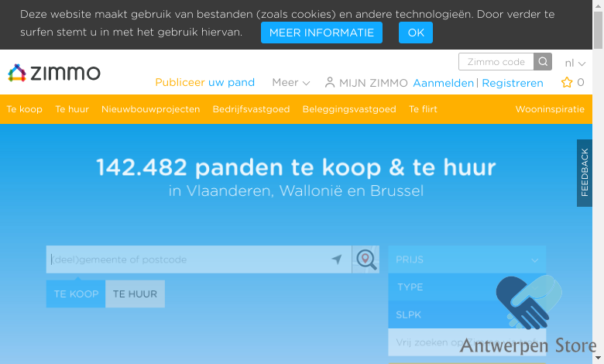The image size is (604, 364).
Task: Open the PRIJS dropdown
Action: [467, 259]
